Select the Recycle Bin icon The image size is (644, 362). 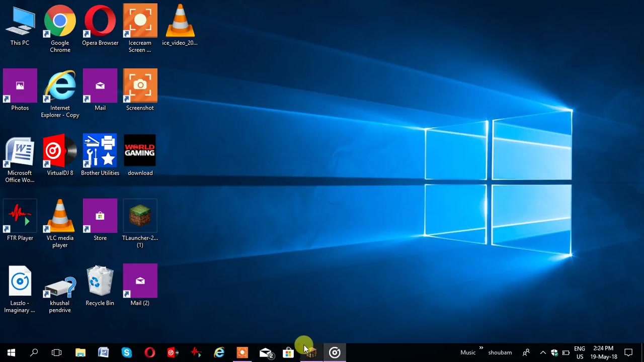pyautogui.click(x=100, y=286)
